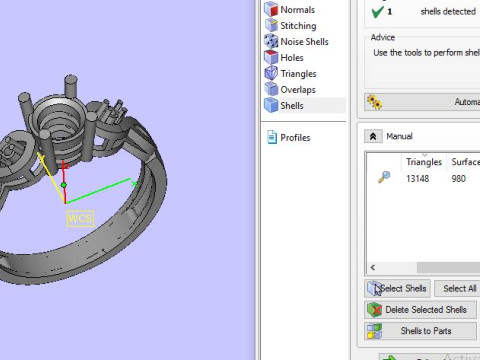Select the Overlaps fix category

point(298,90)
